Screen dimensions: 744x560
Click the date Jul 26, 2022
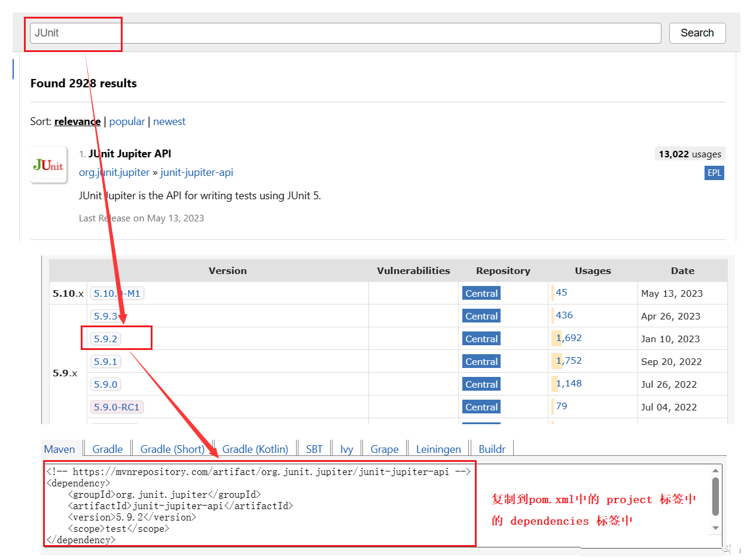click(x=669, y=384)
